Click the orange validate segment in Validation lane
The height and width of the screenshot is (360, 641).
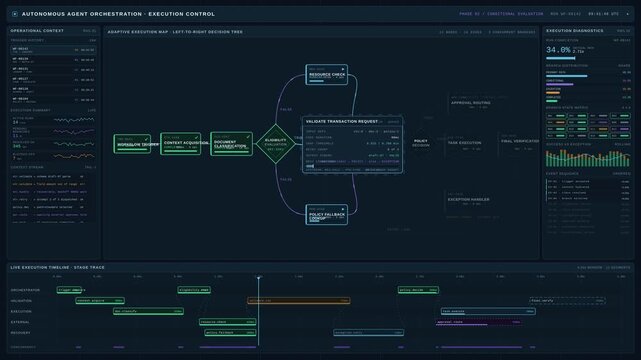tap(299, 300)
